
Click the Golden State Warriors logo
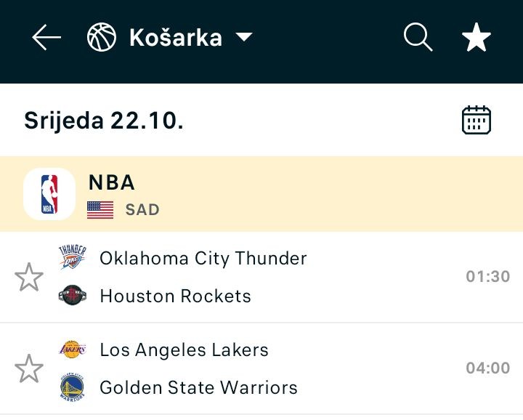(x=73, y=387)
